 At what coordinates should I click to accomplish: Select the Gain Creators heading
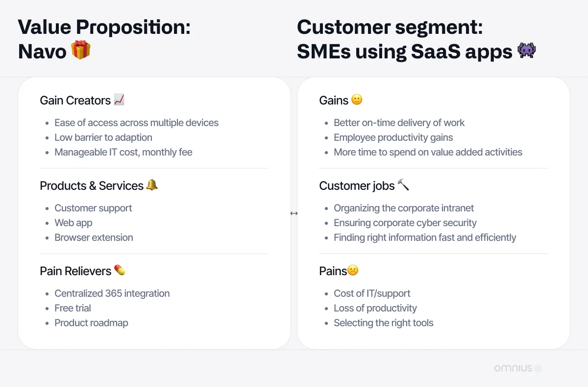click(75, 100)
